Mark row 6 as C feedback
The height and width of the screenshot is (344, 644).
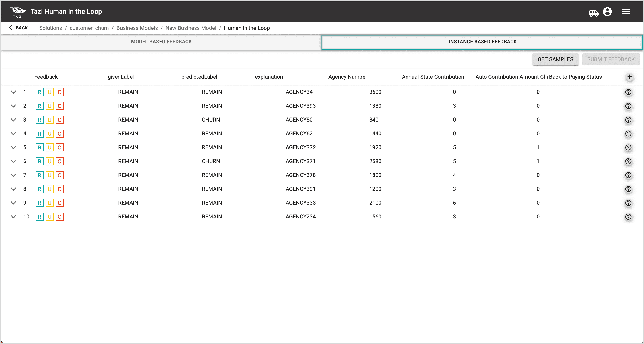point(60,161)
